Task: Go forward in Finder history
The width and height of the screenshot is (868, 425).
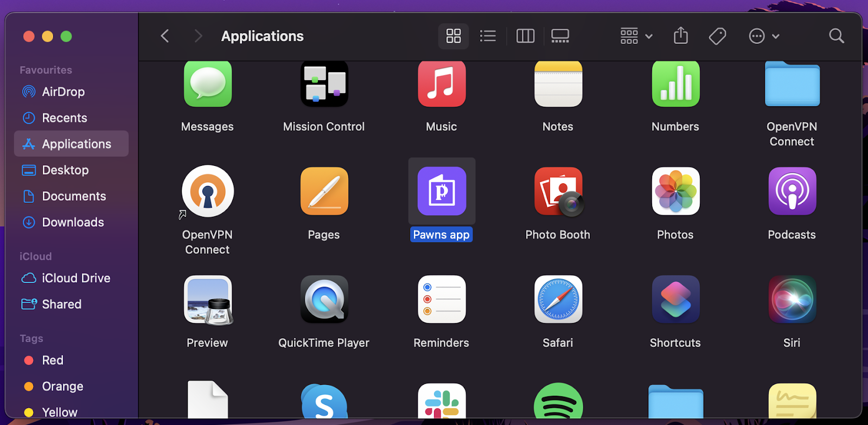Action: coord(198,36)
